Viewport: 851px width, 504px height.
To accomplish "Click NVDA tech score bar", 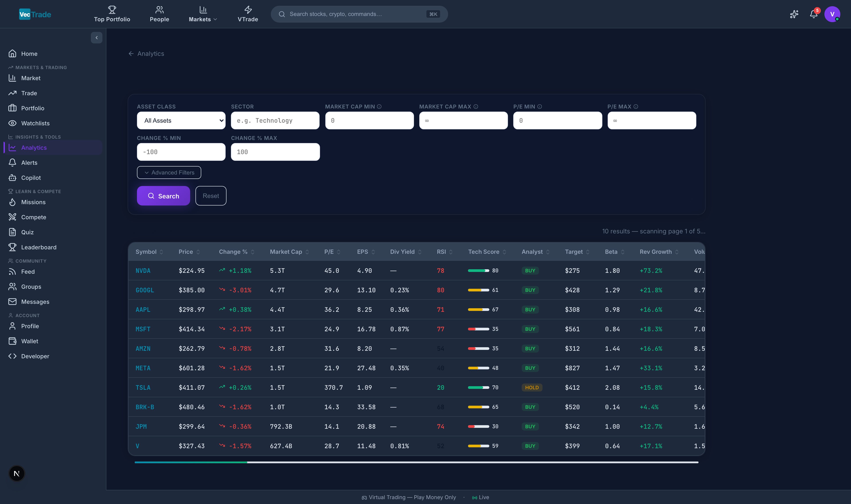I will 478,271.
